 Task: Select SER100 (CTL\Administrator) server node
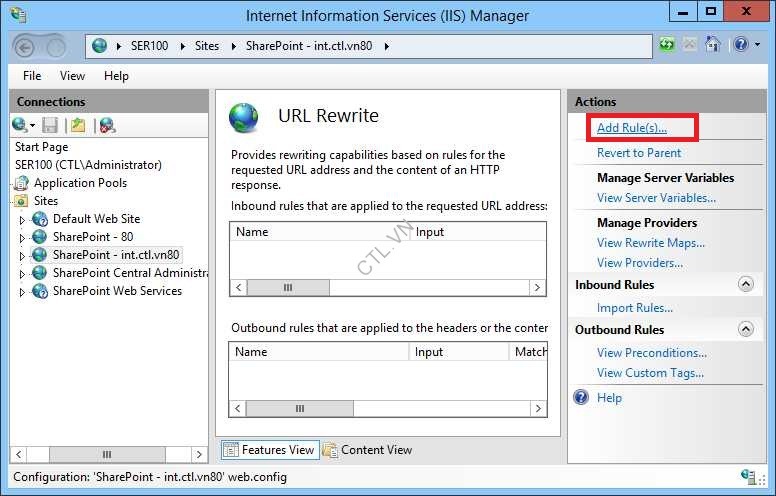point(88,165)
